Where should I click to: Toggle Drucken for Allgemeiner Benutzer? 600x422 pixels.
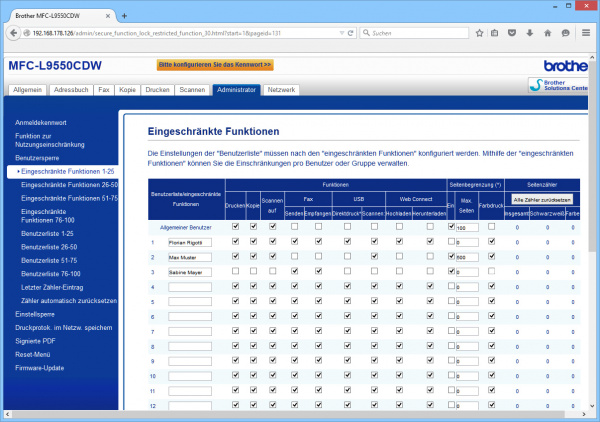point(235,226)
